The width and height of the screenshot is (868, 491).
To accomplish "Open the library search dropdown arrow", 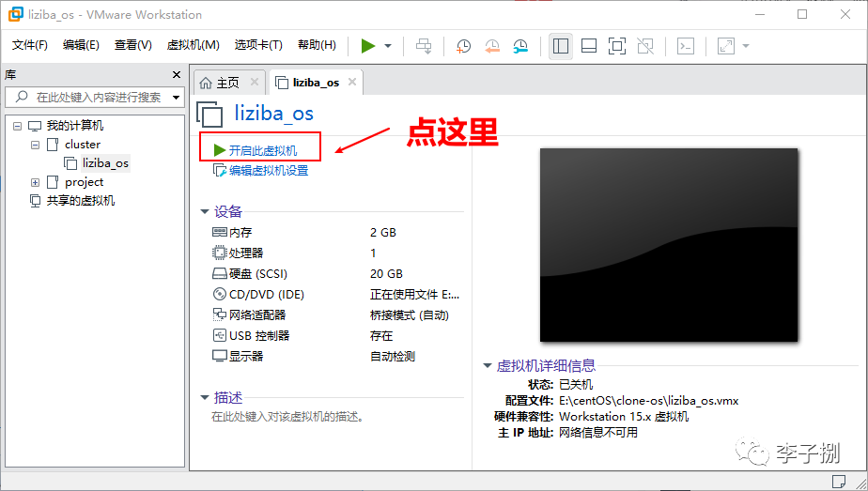I will (x=176, y=98).
